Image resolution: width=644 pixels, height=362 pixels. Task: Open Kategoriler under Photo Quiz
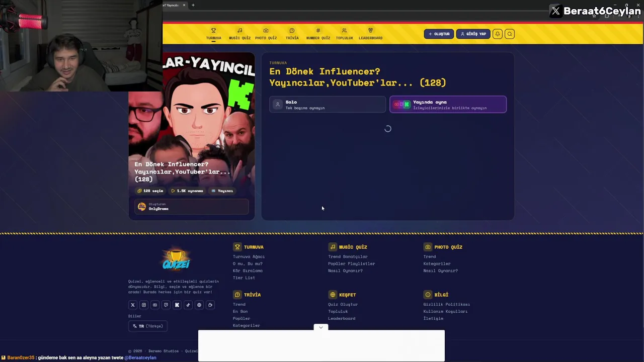click(x=437, y=263)
